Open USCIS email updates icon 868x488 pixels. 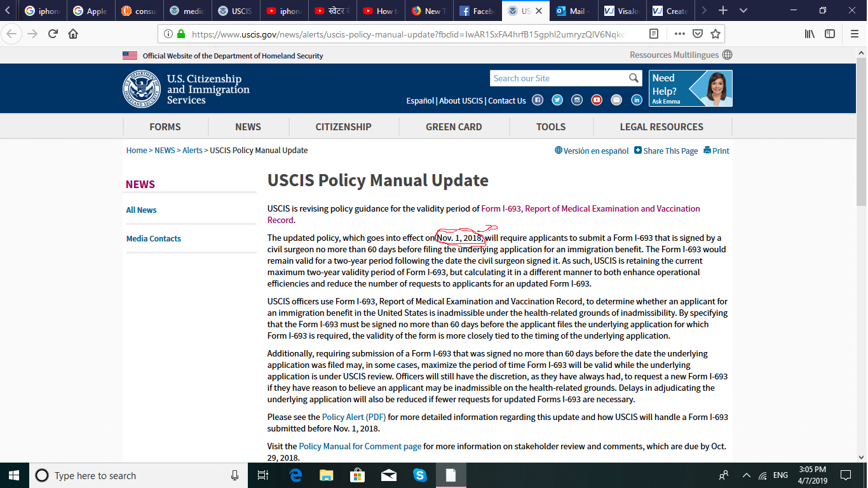tap(616, 100)
